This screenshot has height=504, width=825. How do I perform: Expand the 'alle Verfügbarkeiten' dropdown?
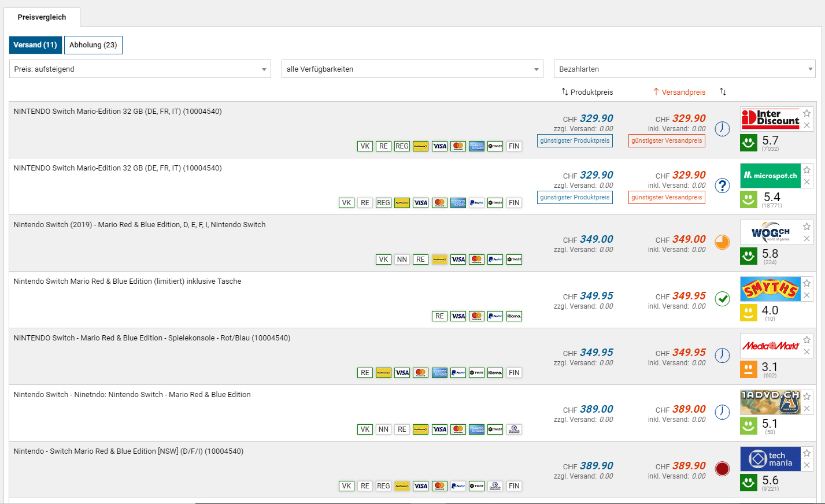click(412, 69)
